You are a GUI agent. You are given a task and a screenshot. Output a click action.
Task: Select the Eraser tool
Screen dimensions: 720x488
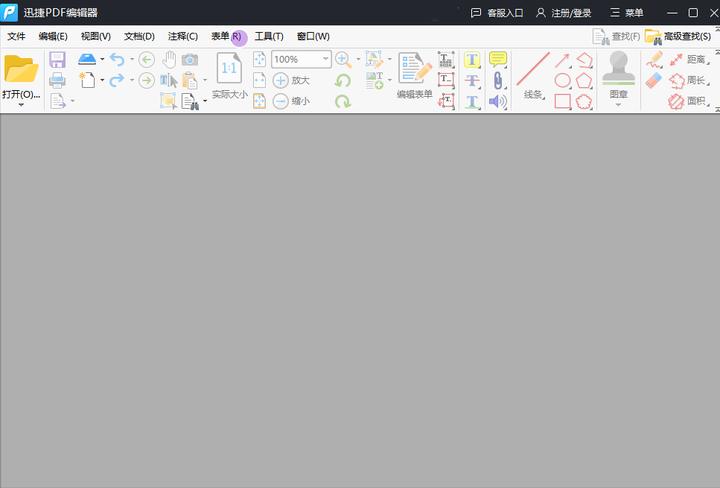tap(654, 80)
